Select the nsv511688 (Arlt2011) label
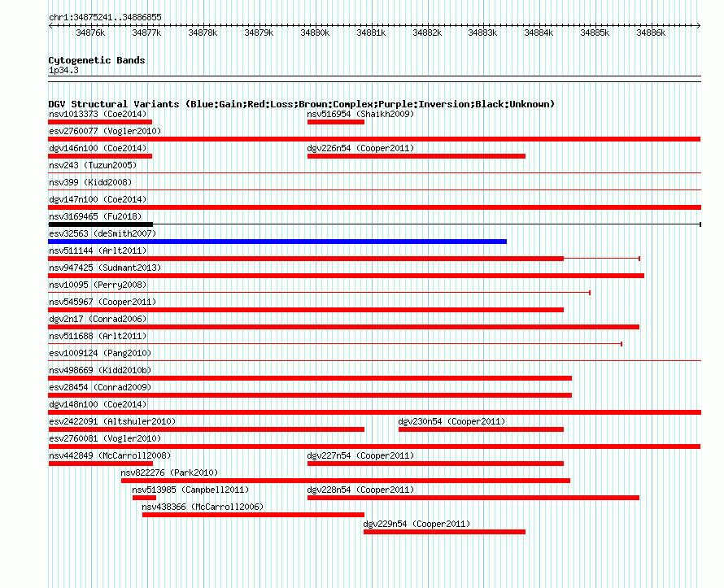724x588 pixels. tap(98, 336)
